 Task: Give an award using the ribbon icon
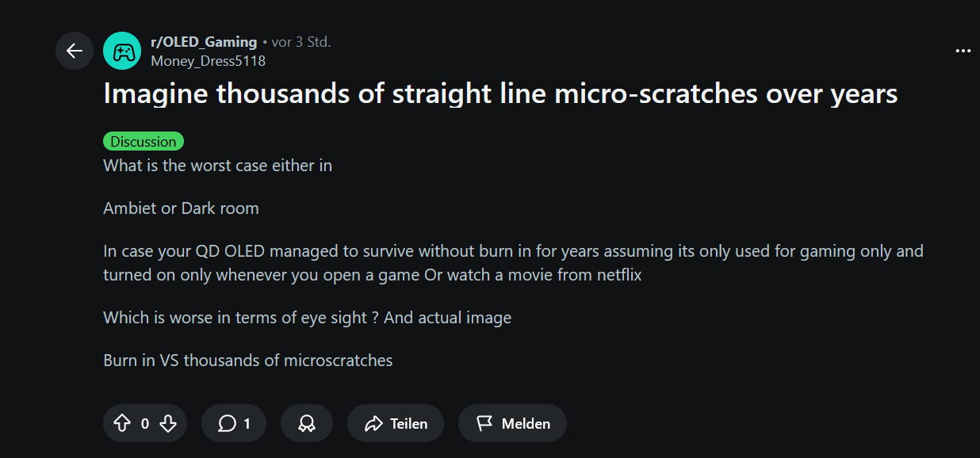point(306,424)
